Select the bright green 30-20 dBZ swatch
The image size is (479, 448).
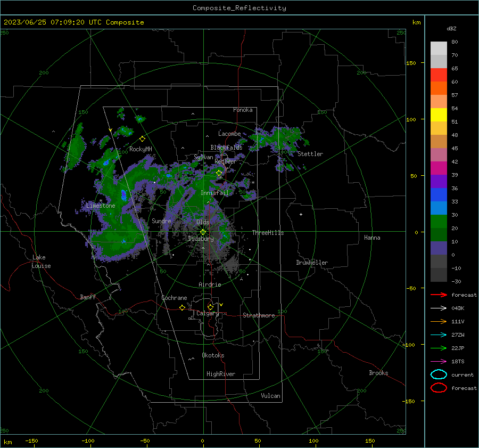coord(439,222)
